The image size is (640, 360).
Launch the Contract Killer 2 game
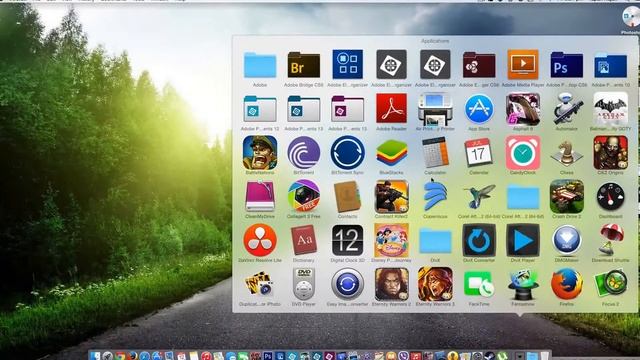point(391,196)
